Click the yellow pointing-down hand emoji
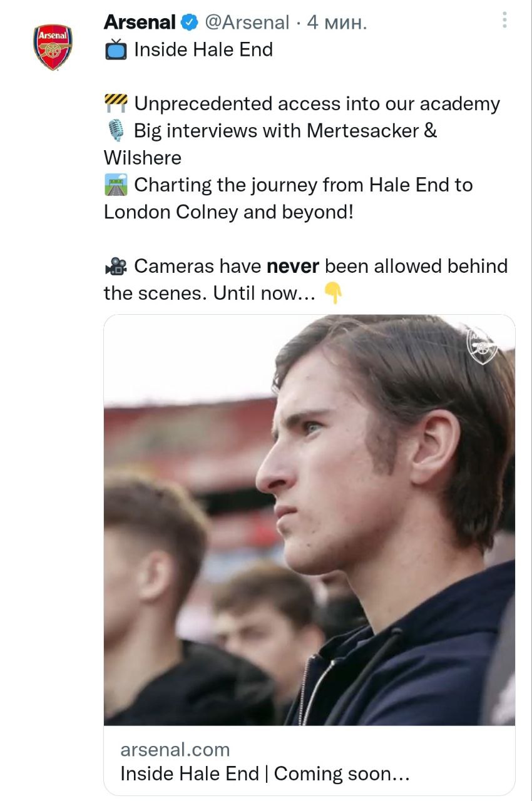532x801 pixels. point(334,293)
